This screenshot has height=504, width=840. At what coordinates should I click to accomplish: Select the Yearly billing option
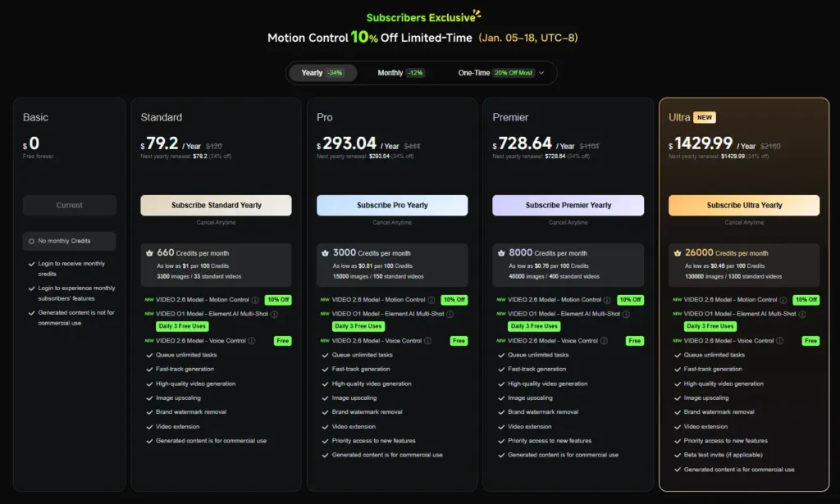tap(320, 73)
